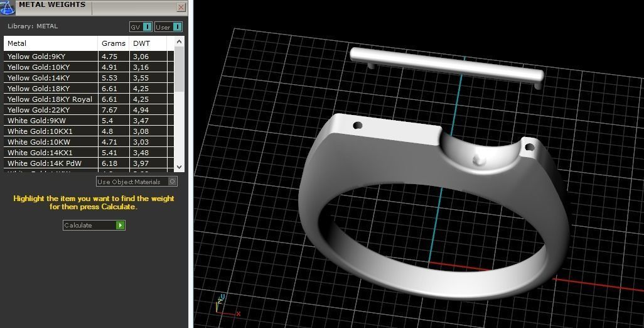Click the 4,94 DWT value
The image size is (644, 328).
click(141, 110)
